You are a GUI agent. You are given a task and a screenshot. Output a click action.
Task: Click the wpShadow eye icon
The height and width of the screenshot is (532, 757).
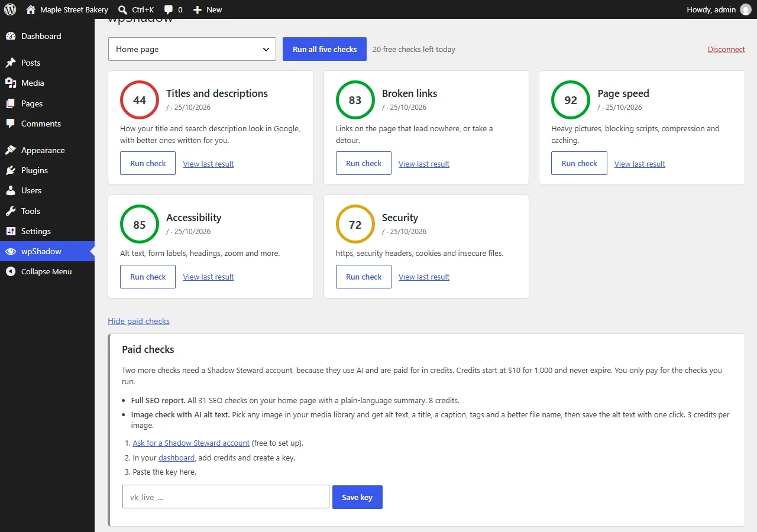(11, 251)
